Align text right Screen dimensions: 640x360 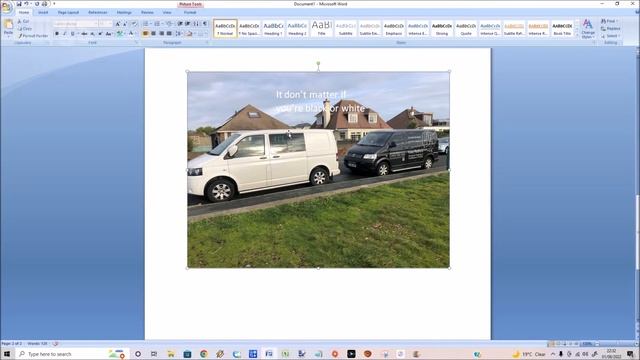pos(162,34)
